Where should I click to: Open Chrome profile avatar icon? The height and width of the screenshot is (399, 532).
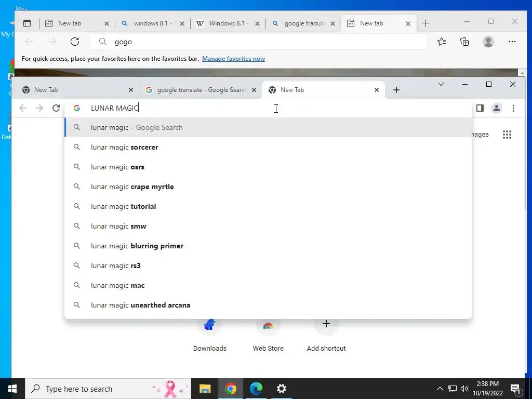point(496,108)
